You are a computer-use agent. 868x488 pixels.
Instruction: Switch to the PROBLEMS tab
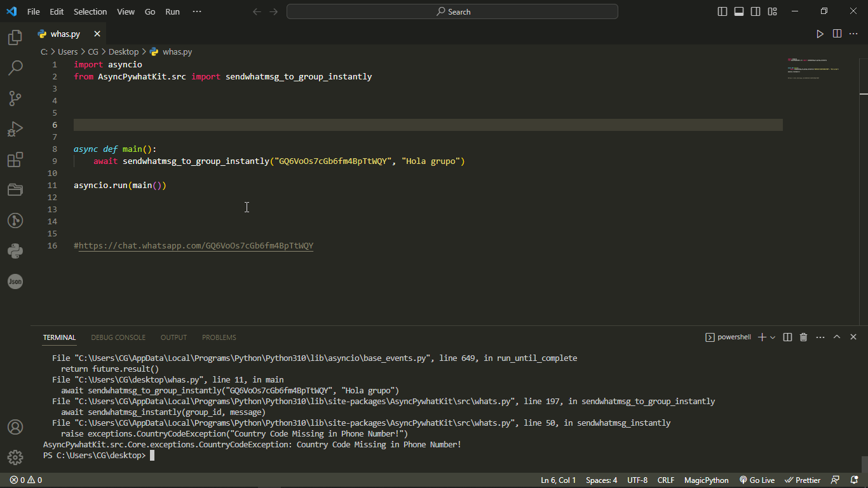point(219,337)
